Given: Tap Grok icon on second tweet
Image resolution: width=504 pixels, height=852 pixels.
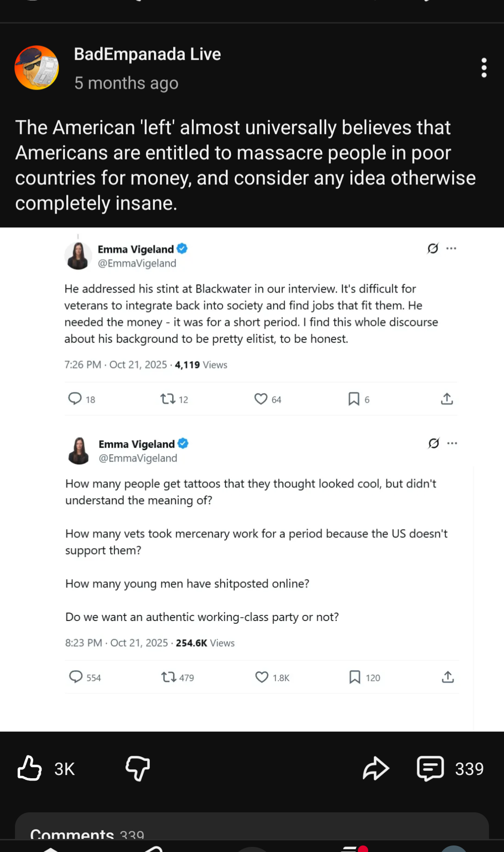Looking at the screenshot, I should (x=434, y=443).
